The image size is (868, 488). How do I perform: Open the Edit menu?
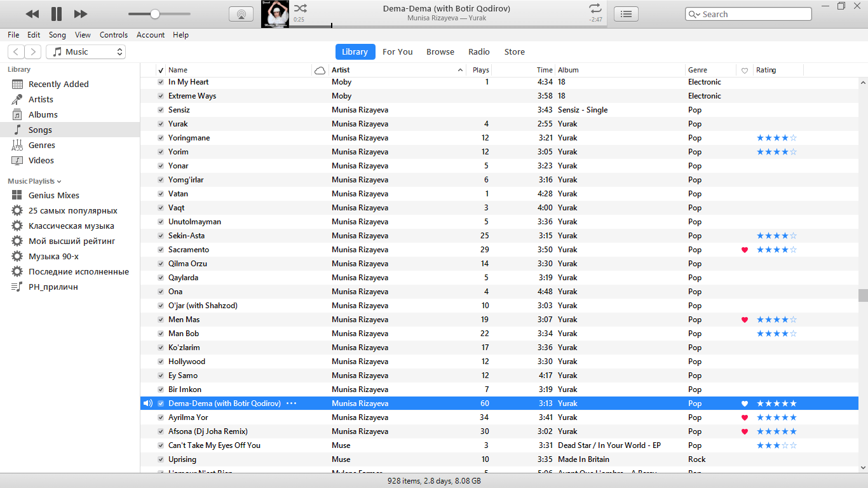pos(34,35)
